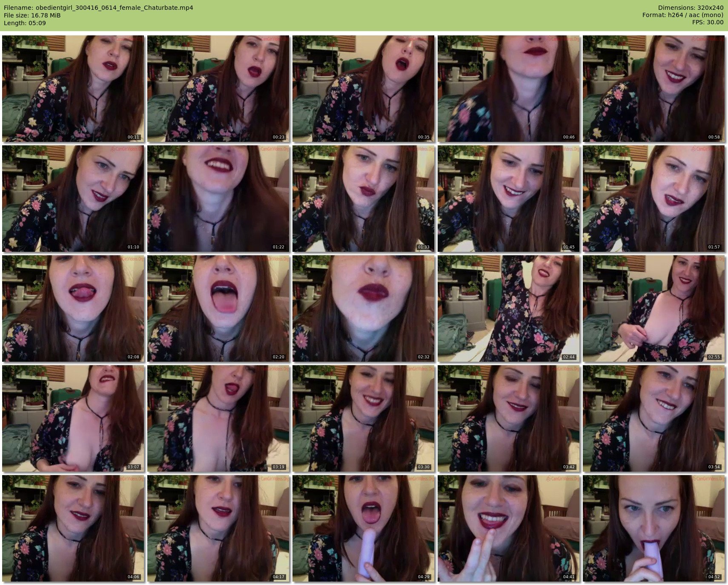Open the thumbnail stamped 03:30

coord(363,418)
